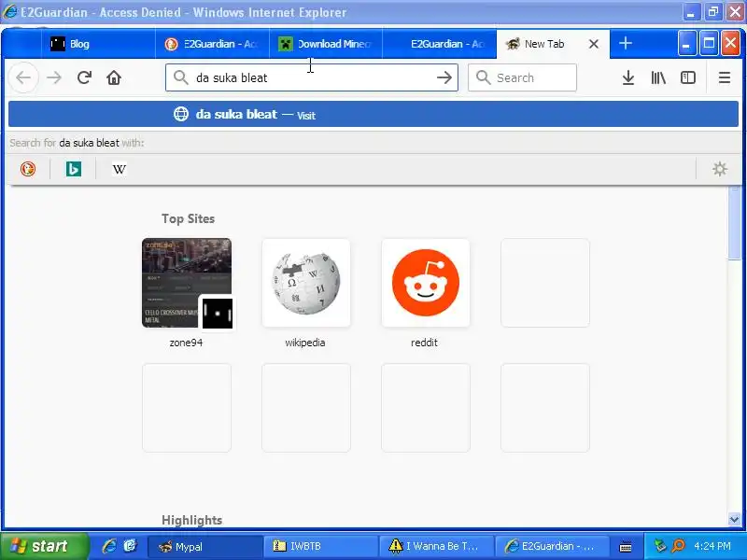This screenshot has width=747, height=560.
Task: Click the Top Sites heading
Action: [189, 218]
